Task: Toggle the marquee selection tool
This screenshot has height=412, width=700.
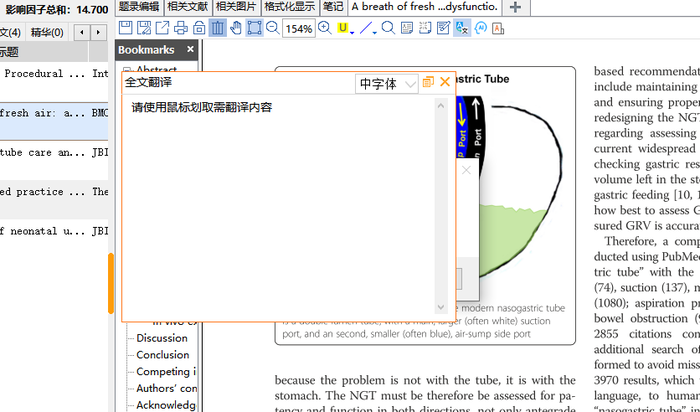Action: [x=254, y=28]
